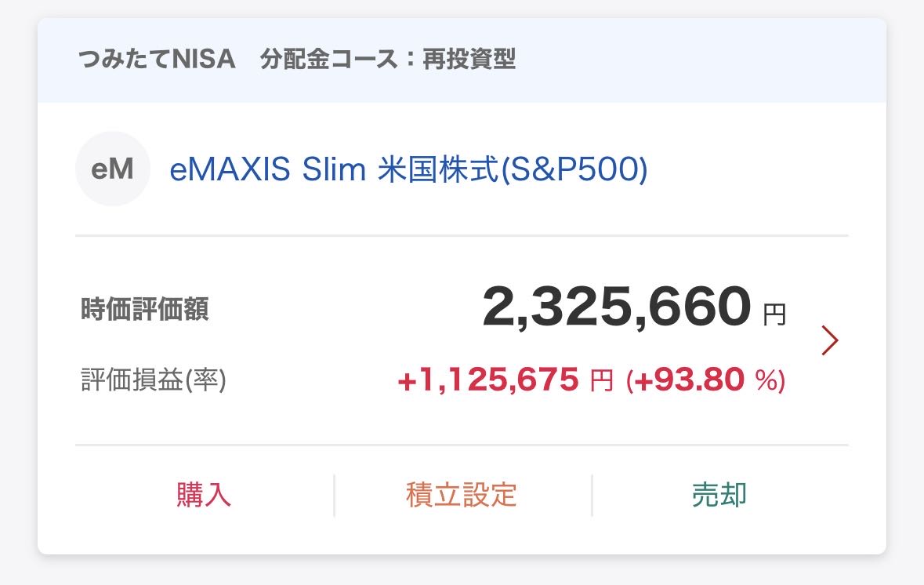Image resolution: width=924 pixels, height=585 pixels.
Task: Click the horizontal line below the fund name
Action: tap(462, 235)
